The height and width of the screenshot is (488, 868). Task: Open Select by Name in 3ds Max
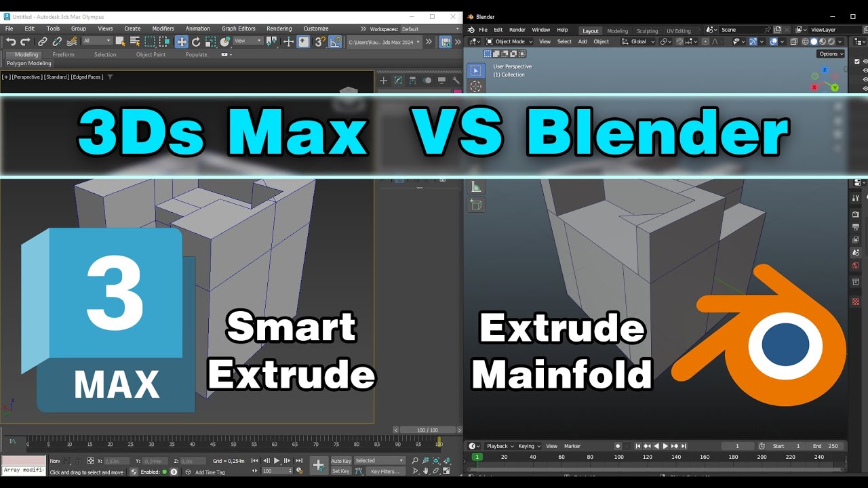point(134,41)
